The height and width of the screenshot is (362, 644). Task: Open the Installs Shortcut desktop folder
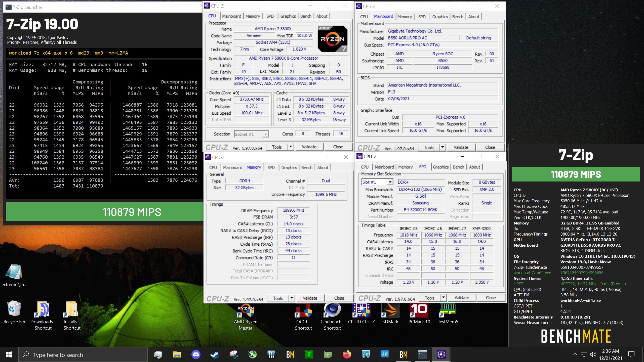coord(72,316)
